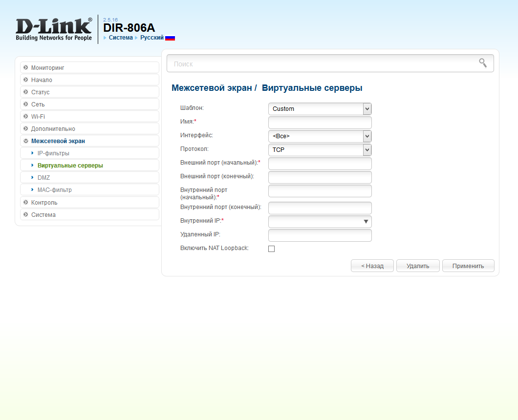Click the Имя input field
The image size is (518, 420).
(x=320, y=123)
